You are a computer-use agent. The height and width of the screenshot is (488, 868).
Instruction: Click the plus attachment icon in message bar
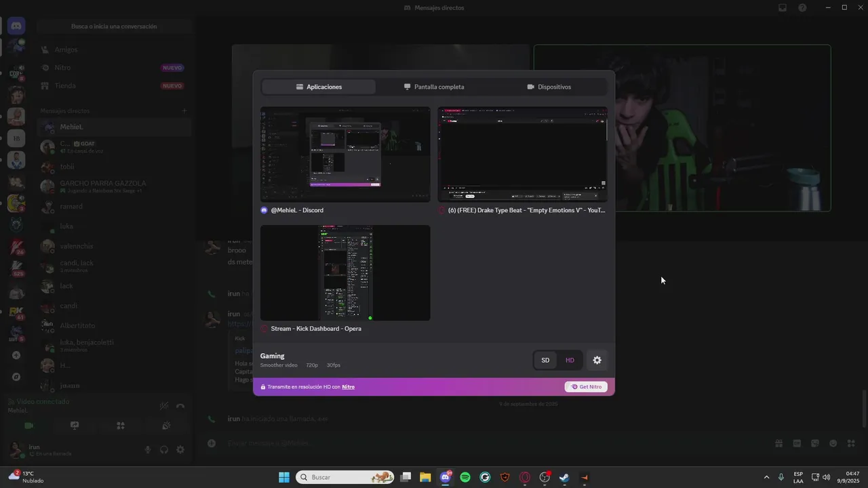[212, 443]
